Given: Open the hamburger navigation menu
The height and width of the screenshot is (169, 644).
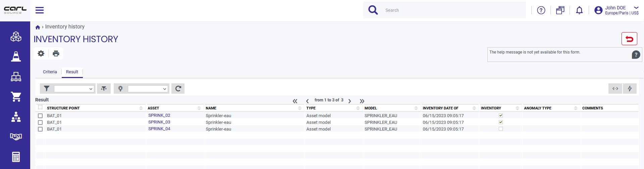Looking at the screenshot, I should coord(40,10).
